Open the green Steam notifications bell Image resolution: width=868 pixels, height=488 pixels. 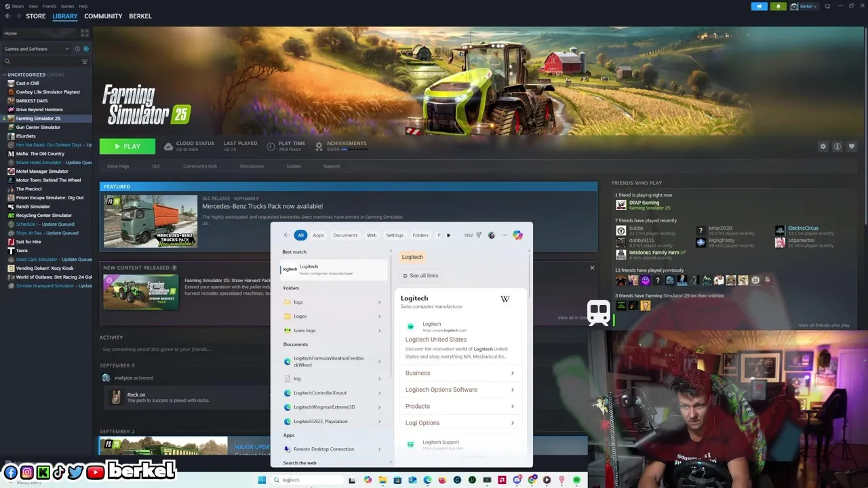click(778, 6)
